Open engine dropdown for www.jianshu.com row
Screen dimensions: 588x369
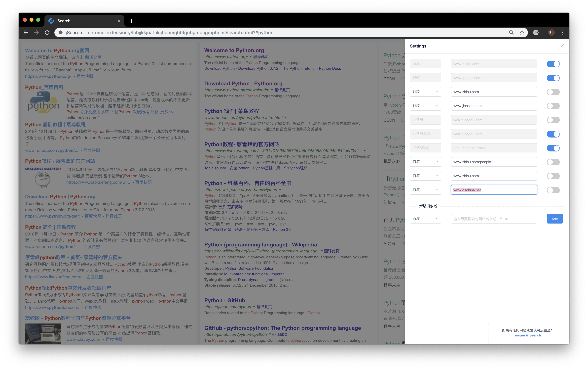[425, 106]
